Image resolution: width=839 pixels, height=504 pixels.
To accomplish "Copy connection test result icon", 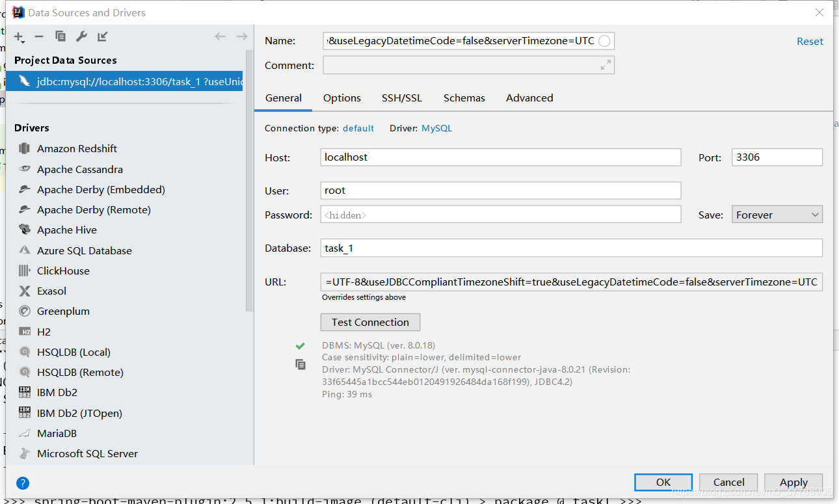I will coord(300,364).
